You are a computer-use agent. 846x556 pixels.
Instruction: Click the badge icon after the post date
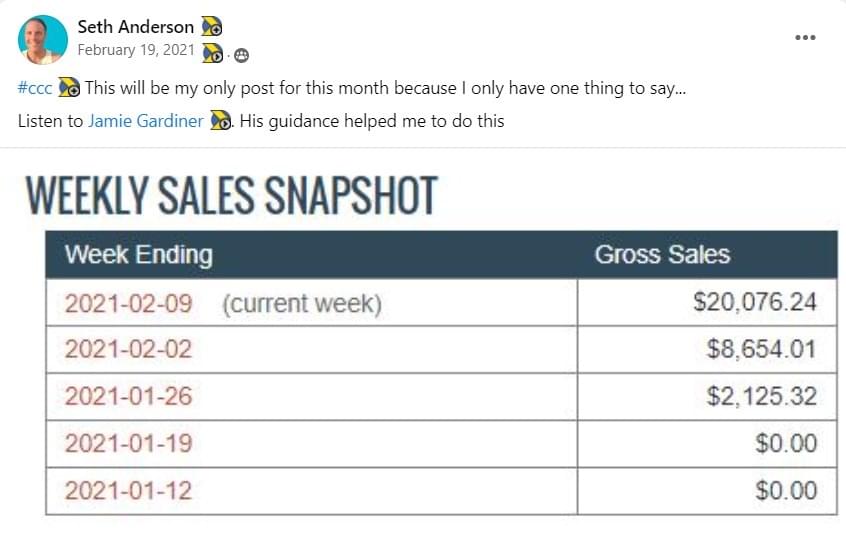coord(213,53)
